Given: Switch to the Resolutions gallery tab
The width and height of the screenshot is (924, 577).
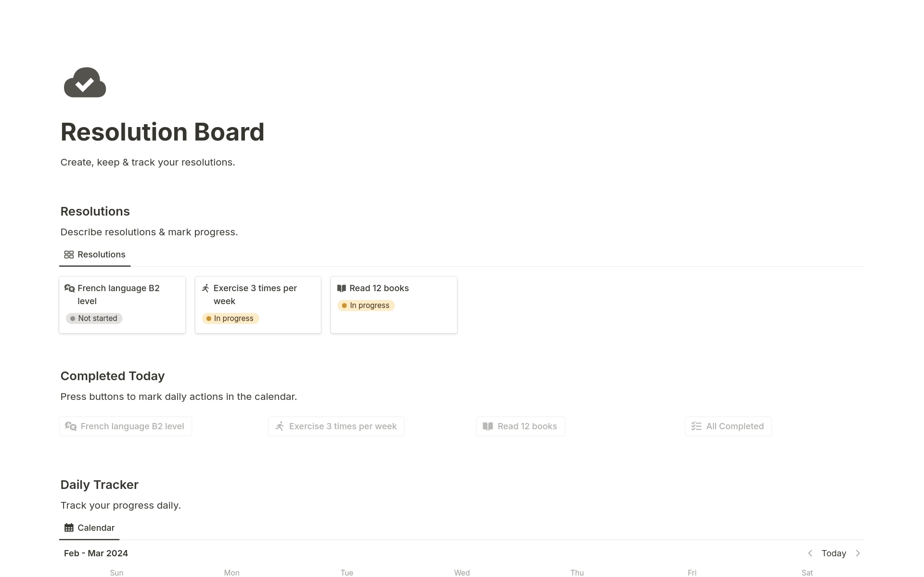Looking at the screenshot, I should click(x=101, y=255).
